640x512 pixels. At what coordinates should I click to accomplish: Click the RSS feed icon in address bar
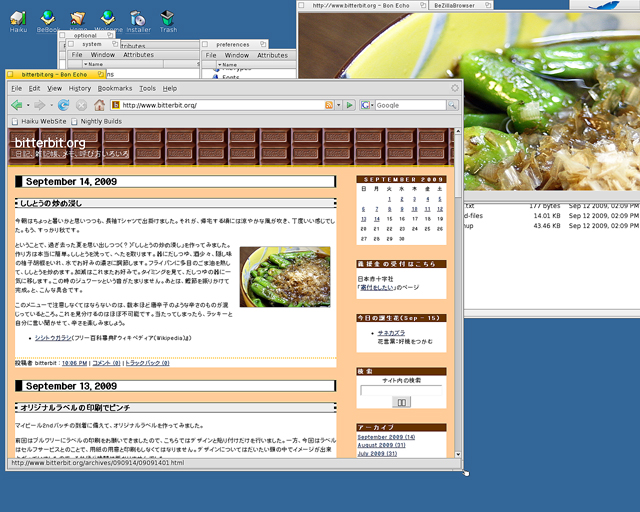[x=329, y=105]
